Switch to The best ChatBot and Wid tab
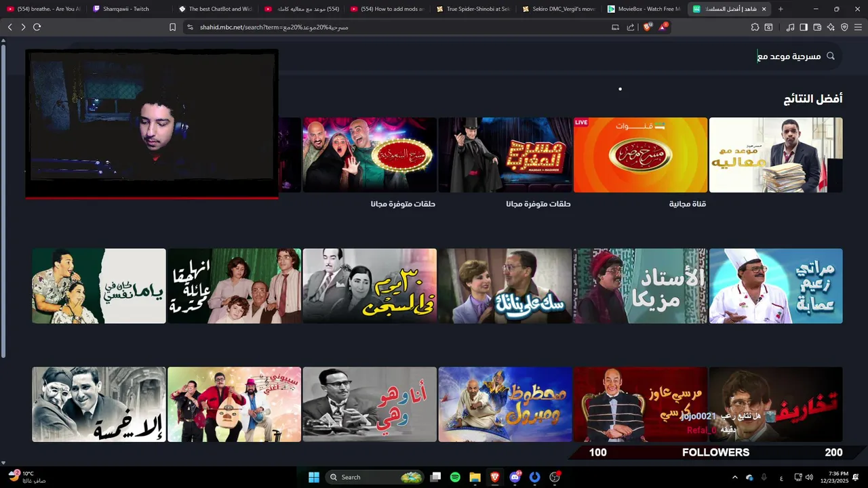 (215, 9)
